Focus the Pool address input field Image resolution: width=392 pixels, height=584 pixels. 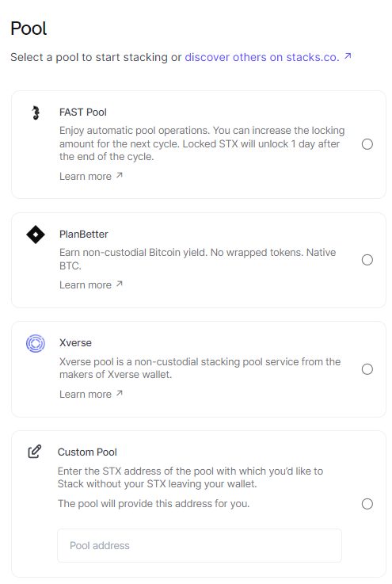click(x=200, y=546)
